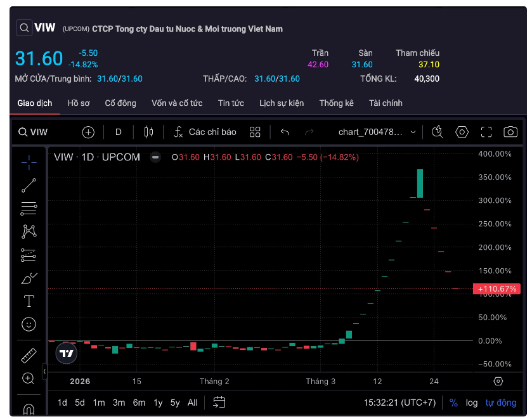This screenshot has height=419, width=532.
Task: Click the VIW · 1D · UPCOM legend title
Action: 96,157
